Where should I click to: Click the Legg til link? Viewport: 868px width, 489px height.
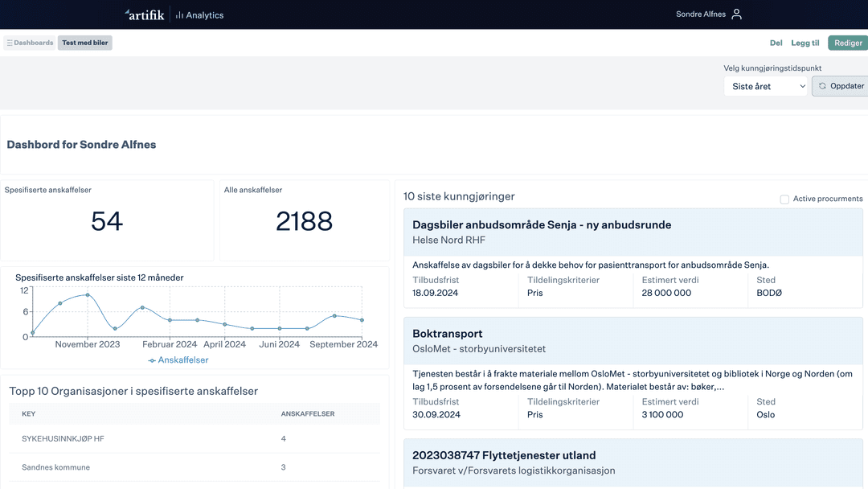point(805,43)
